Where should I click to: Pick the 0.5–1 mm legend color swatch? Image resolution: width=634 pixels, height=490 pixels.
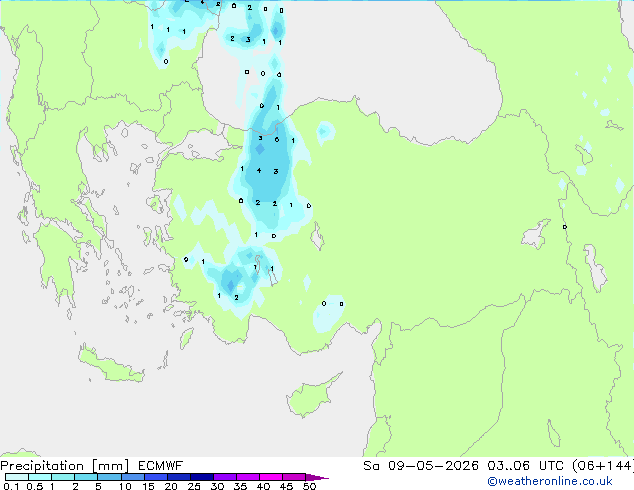[40, 477]
